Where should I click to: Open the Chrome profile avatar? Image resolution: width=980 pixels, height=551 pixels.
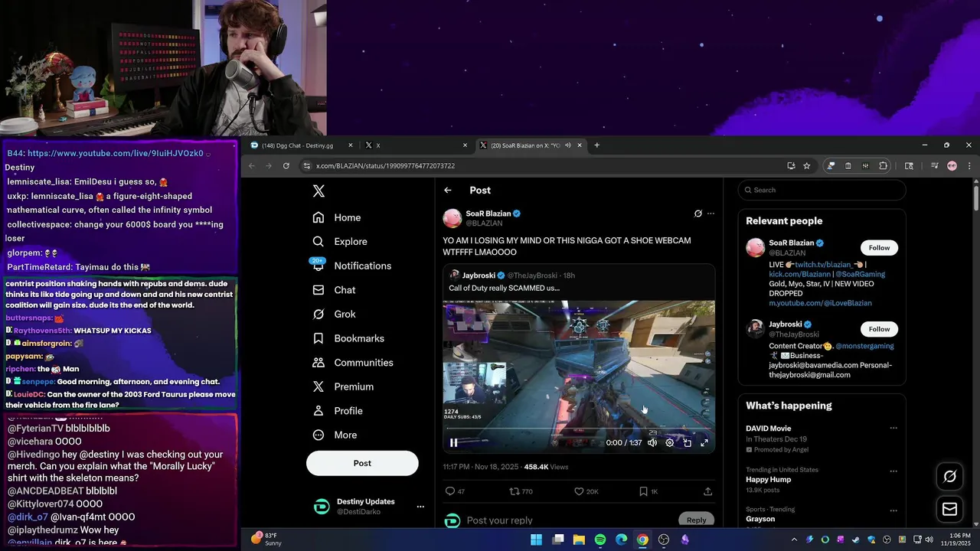pos(952,165)
